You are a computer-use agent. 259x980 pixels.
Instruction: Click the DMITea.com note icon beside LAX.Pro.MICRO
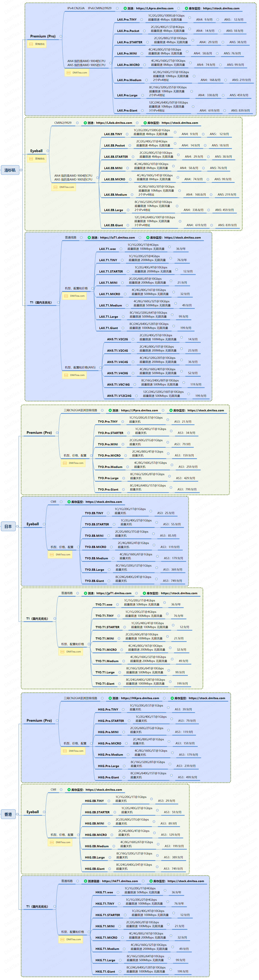69,73
